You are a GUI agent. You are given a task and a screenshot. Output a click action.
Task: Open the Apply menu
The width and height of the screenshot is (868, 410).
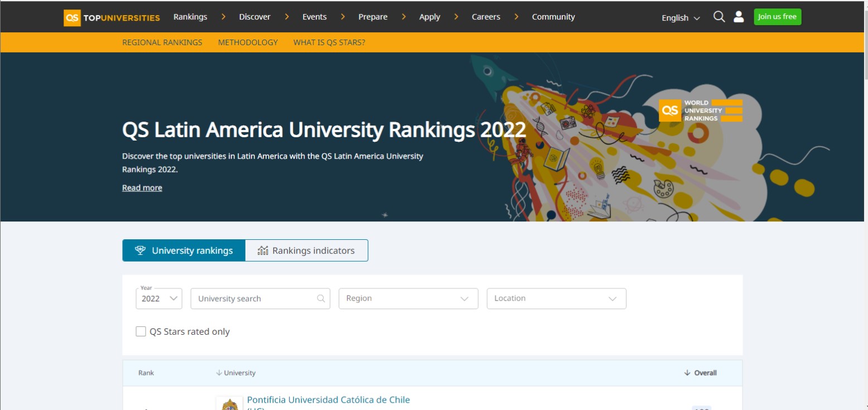430,17
